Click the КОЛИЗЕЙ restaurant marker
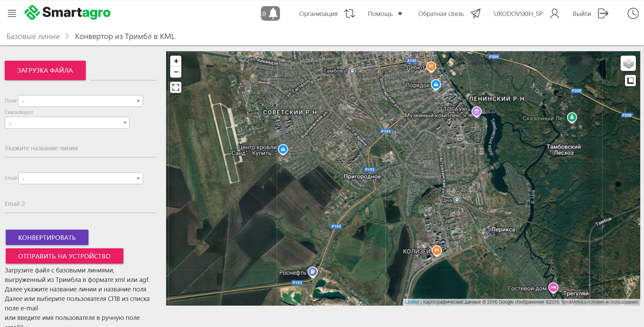 tap(437, 251)
